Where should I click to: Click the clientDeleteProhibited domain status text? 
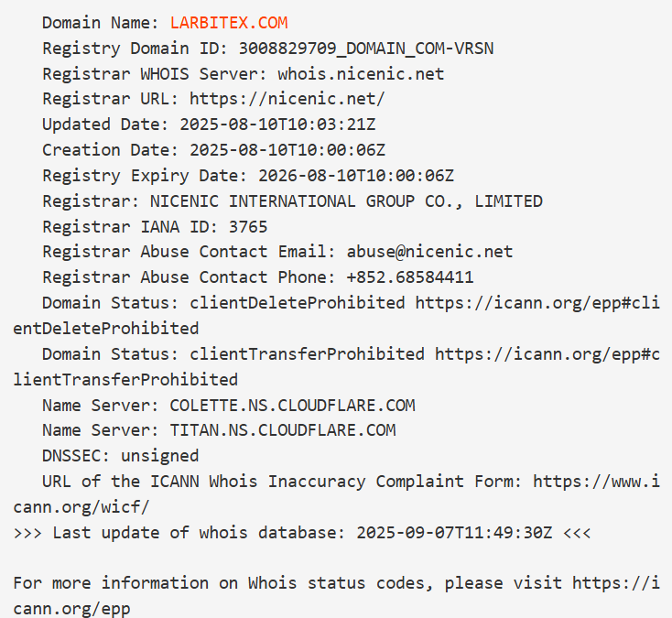297,303
